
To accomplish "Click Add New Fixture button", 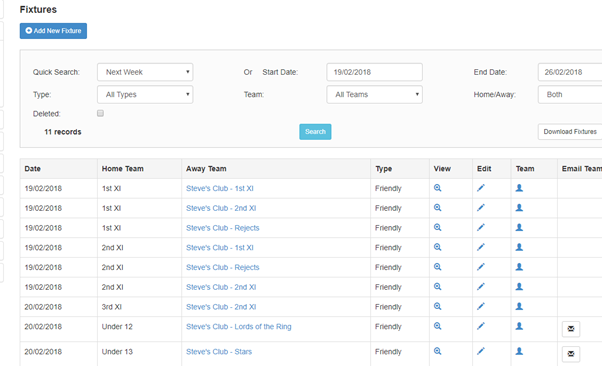I will click(53, 31).
